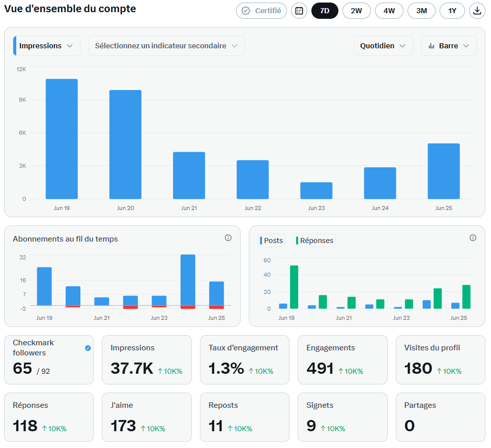This screenshot has width=491, height=448.
Task: Select the Partages 0 card
Action: pos(441,417)
